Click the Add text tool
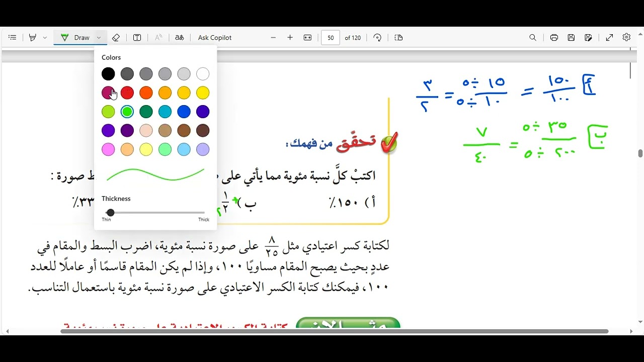This screenshot has width=644, height=362. (137, 38)
